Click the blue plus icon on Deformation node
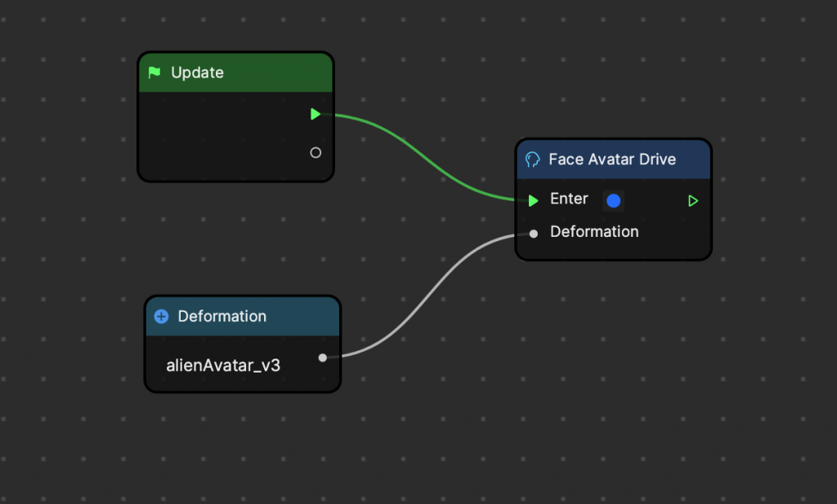 (x=161, y=316)
